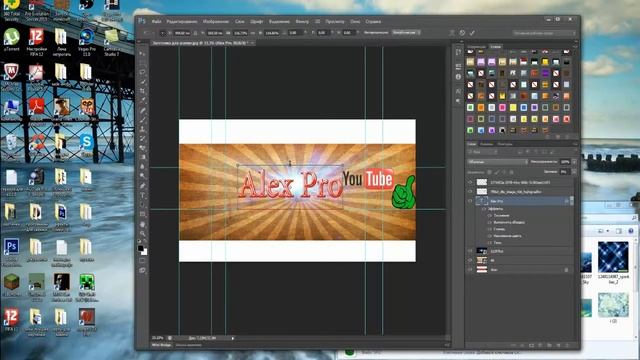Click the foreground color swatch
Screen dimensions: 640x360
[x=141, y=248]
